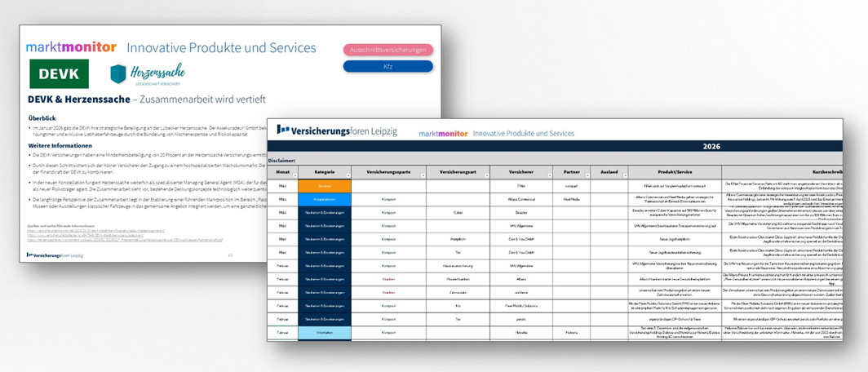Screen dimensions: 868x372
Task: Click the Disclaimer label in spreadsheet
Action: click(x=281, y=161)
